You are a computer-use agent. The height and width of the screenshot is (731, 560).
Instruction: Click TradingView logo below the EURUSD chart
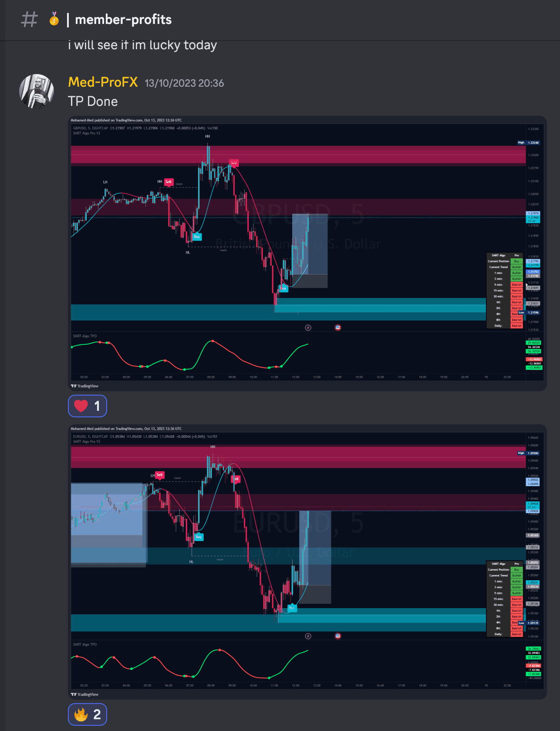(85, 694)
